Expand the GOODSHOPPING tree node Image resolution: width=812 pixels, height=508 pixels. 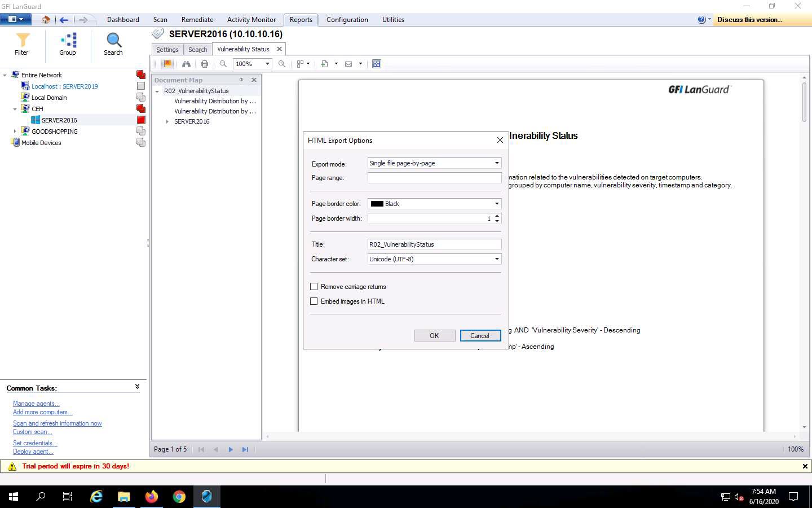click(x=15, y=132)
